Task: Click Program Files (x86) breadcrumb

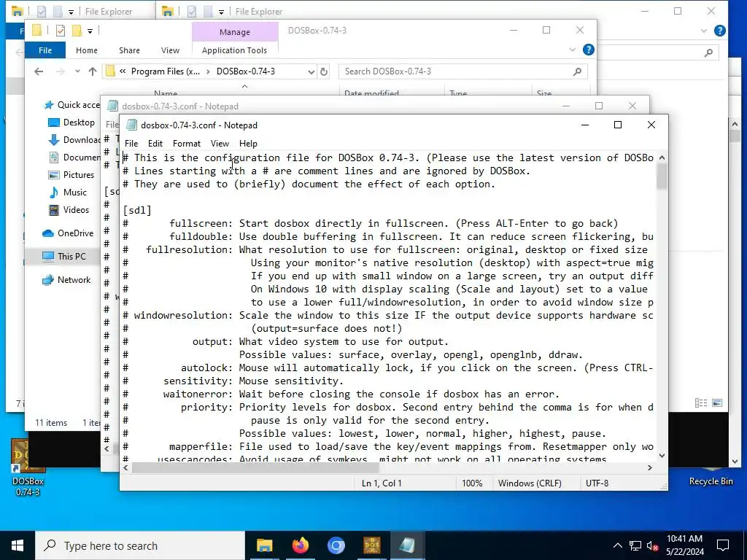Action: 166,71
